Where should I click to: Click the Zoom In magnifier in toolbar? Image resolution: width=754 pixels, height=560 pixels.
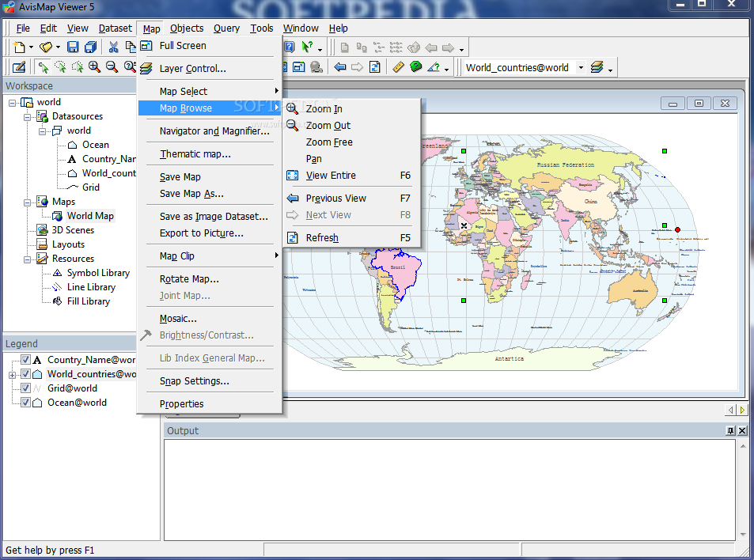click(94, 67)
